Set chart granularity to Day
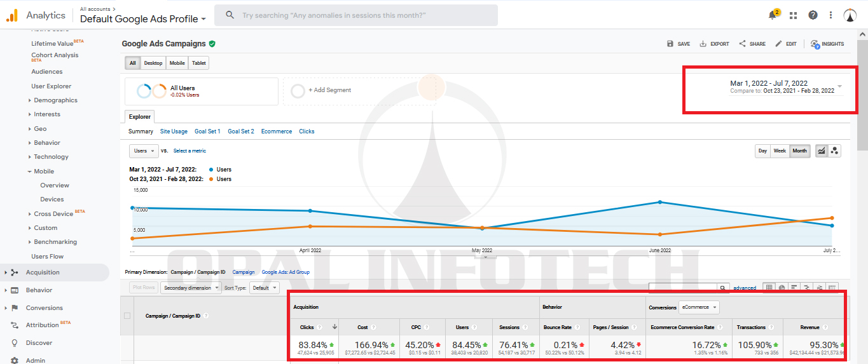This screenshot has height=364, width=868. pyautogui.click(x=762, y=151)
